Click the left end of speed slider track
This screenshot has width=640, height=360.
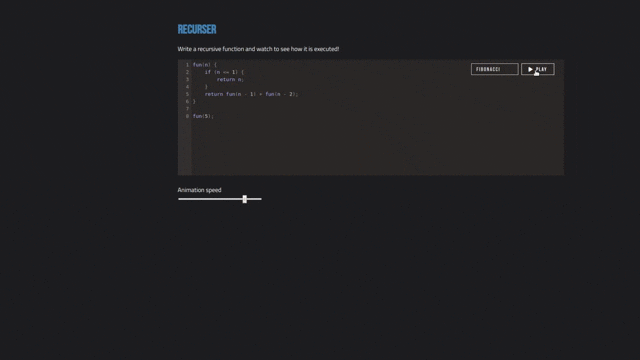tap(179, 199)
